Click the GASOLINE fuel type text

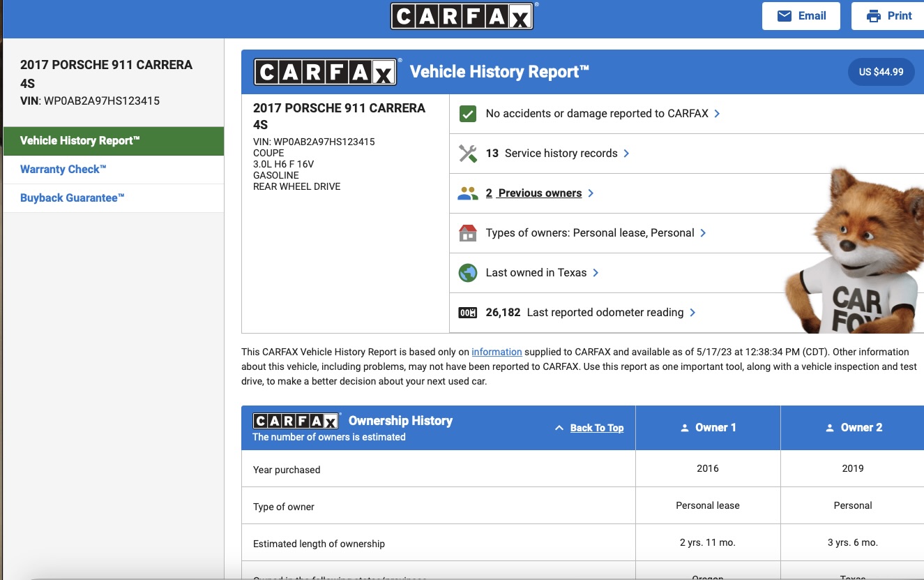(x=276, y=175)
